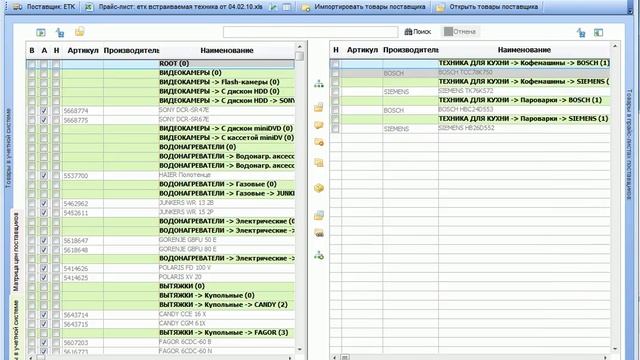This screenshot has height=360, width=640.
Task: Select ВЫТЯЖКИ -> Купольные -> FAGOR (3) row
Action: (160, 333)
